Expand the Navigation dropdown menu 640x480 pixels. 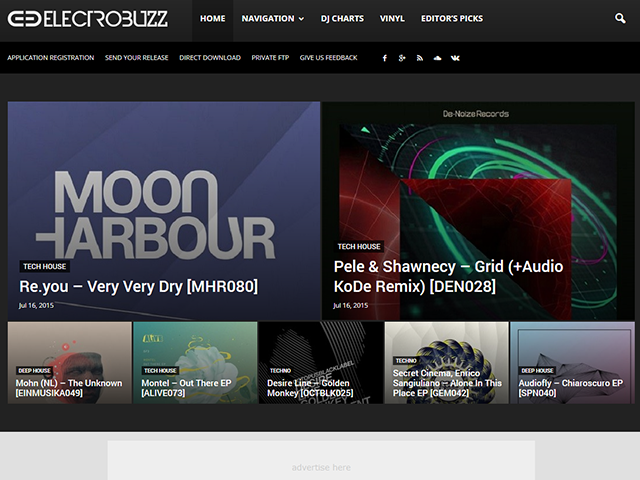(x=272, y=19)
